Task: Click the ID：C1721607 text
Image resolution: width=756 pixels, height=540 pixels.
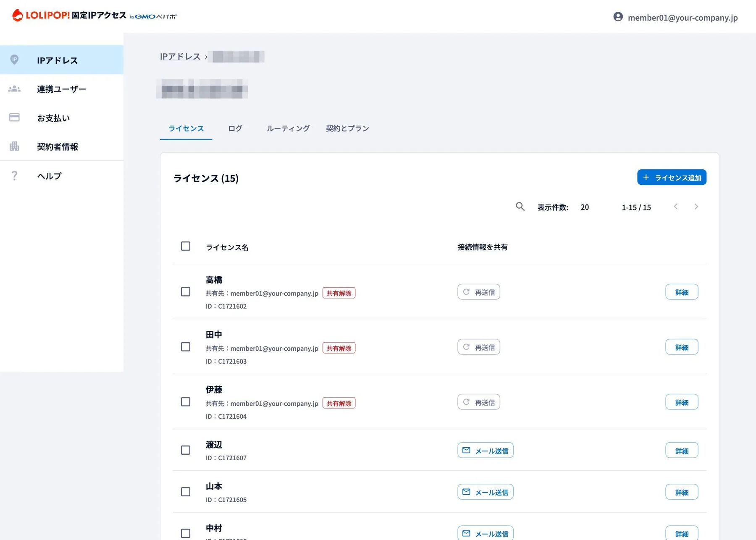Action: click(226, 458)
